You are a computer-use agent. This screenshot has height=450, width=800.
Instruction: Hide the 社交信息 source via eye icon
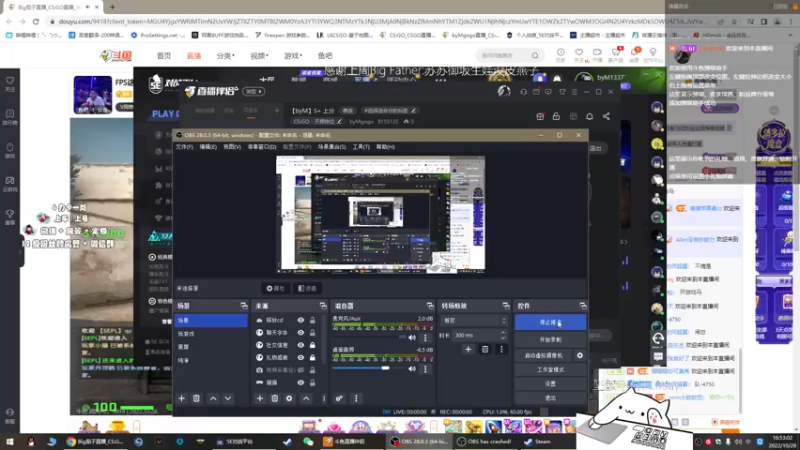tap(301, 345)
